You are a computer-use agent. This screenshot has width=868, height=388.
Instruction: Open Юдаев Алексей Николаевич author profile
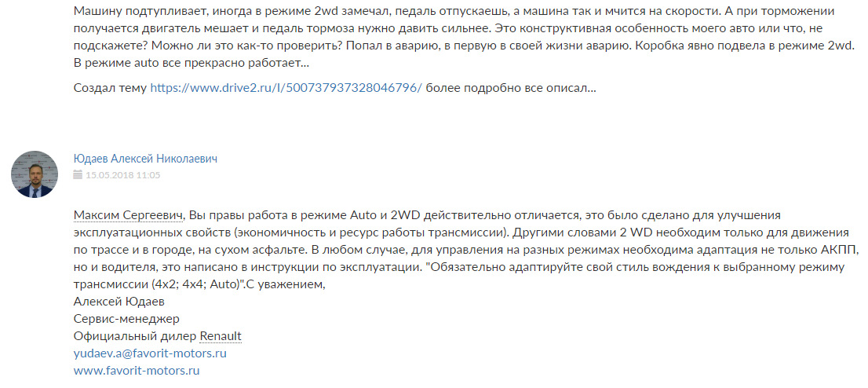tap(145, 159)
